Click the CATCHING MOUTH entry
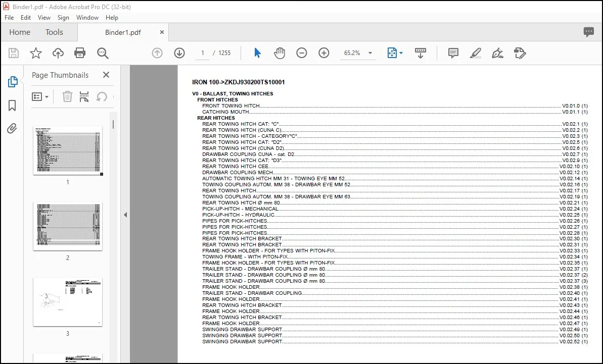Screen dimensions: 603x364 click(x=395, y=112)
